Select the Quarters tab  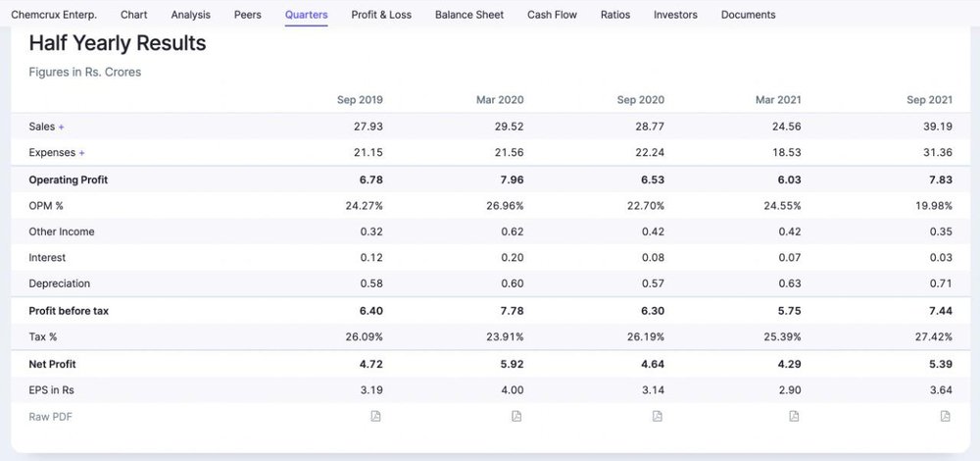pyautogui.click(x=306, y=15)
